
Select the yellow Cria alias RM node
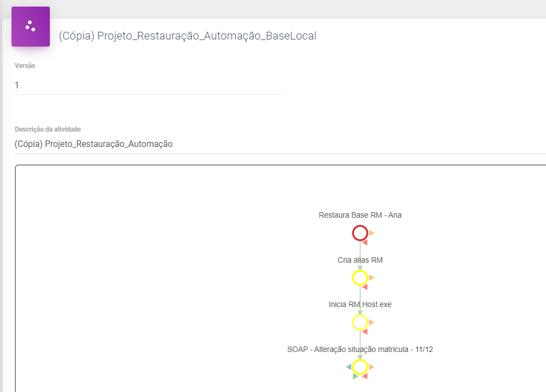[360, 278]
